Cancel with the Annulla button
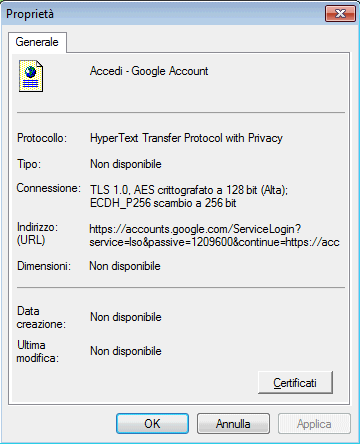The height and width of the screenshot is (444, 360). pos(233,424)
